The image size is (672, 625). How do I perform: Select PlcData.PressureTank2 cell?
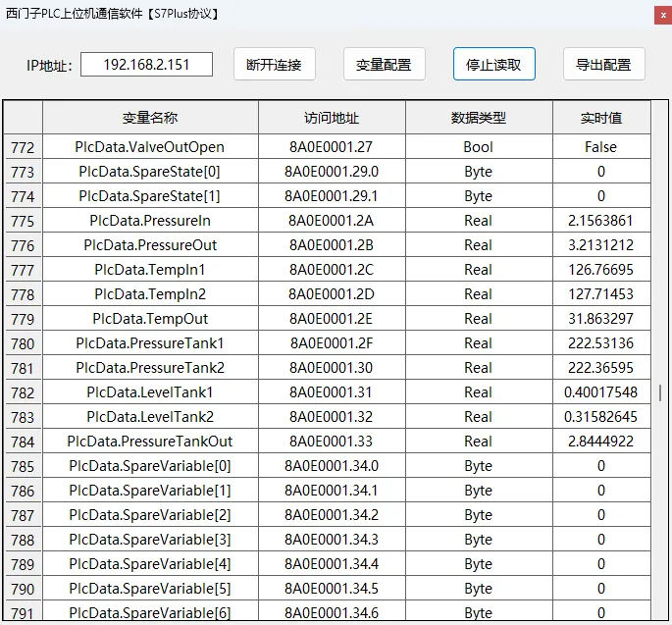[x=150, y=368]
